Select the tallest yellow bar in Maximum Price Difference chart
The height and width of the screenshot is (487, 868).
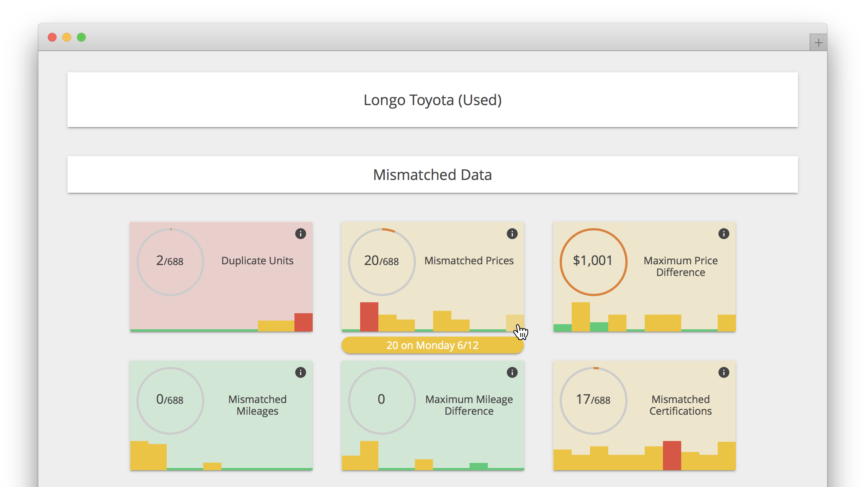pos(581,317)
